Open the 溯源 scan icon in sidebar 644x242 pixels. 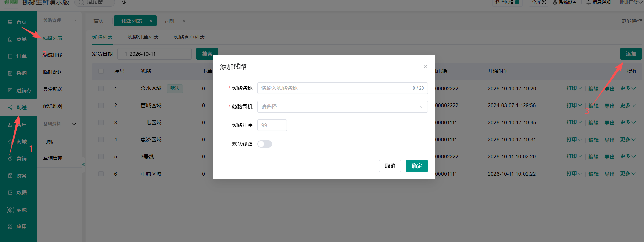click(10, 210)
